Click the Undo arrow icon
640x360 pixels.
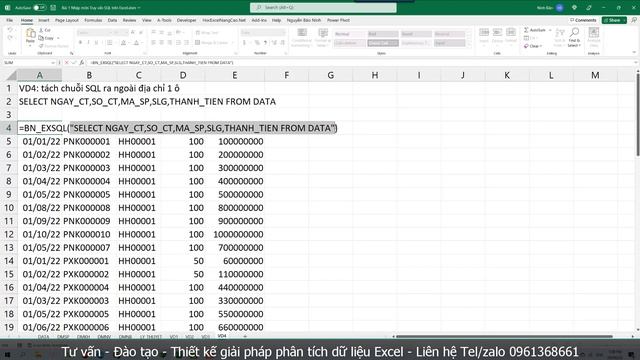(10, 30)
